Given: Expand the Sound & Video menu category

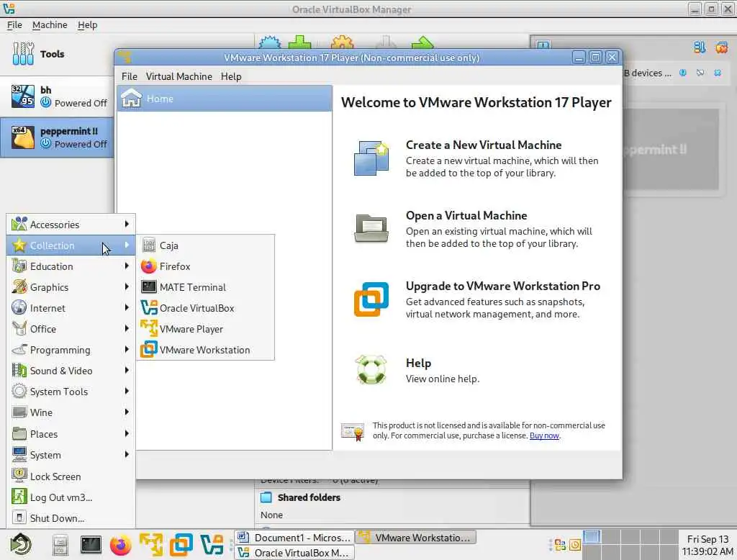Looking at the screenshot, I should (71, 371).
